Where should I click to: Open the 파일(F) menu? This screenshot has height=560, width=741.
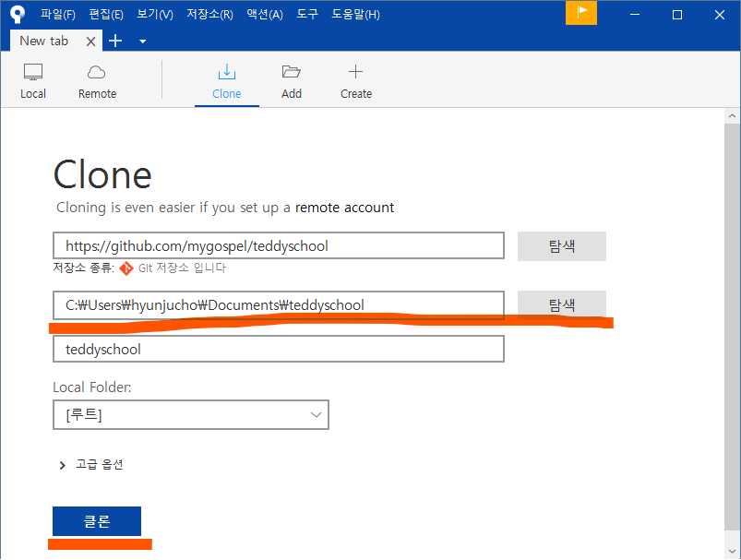point(57,15)
